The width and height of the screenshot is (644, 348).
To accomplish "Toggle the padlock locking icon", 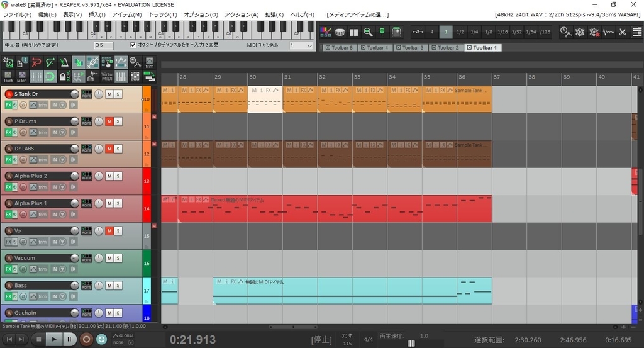I will coord(64,76).
